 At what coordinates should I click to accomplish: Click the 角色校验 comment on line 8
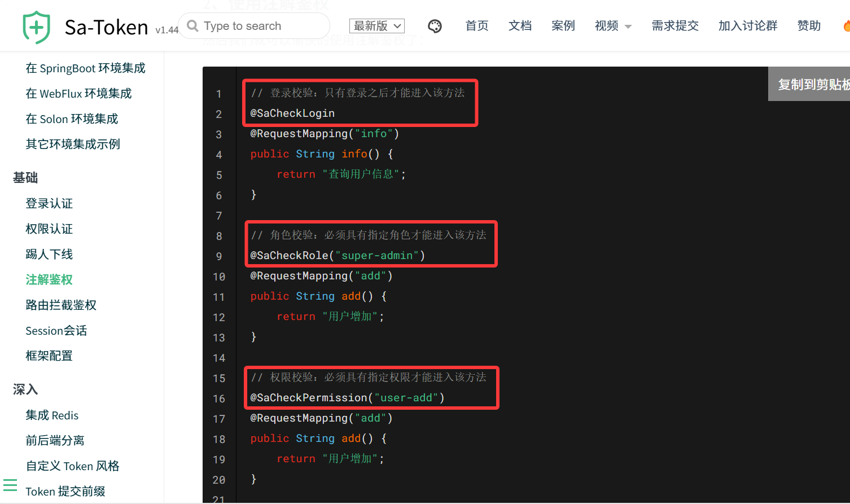(x=369, y=235)
